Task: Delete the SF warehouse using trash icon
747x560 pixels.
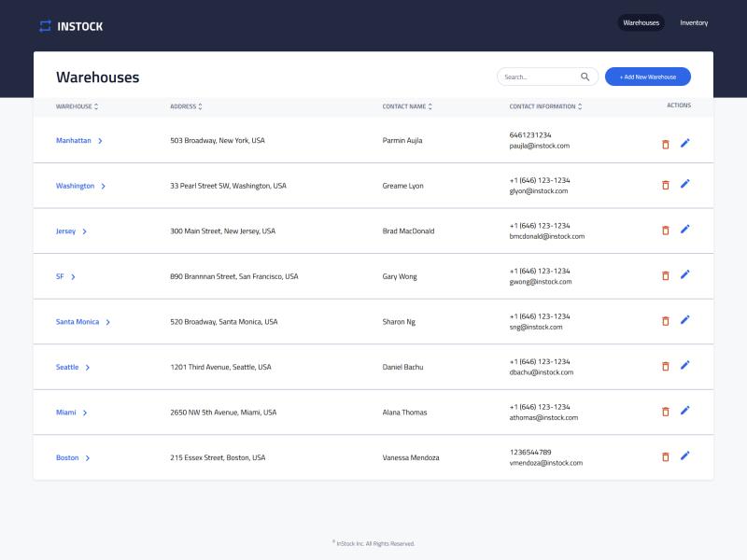Action: 664,274
